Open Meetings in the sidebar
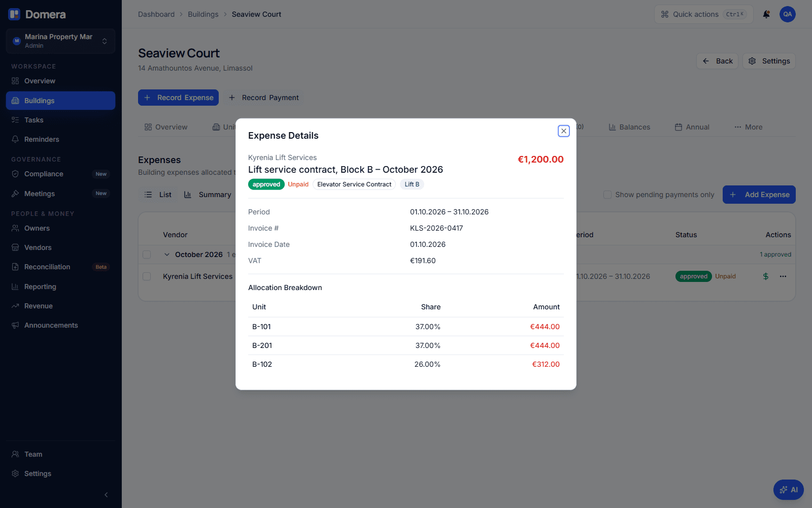Viewport: 812px width, 508px height. tap(61, 194)
